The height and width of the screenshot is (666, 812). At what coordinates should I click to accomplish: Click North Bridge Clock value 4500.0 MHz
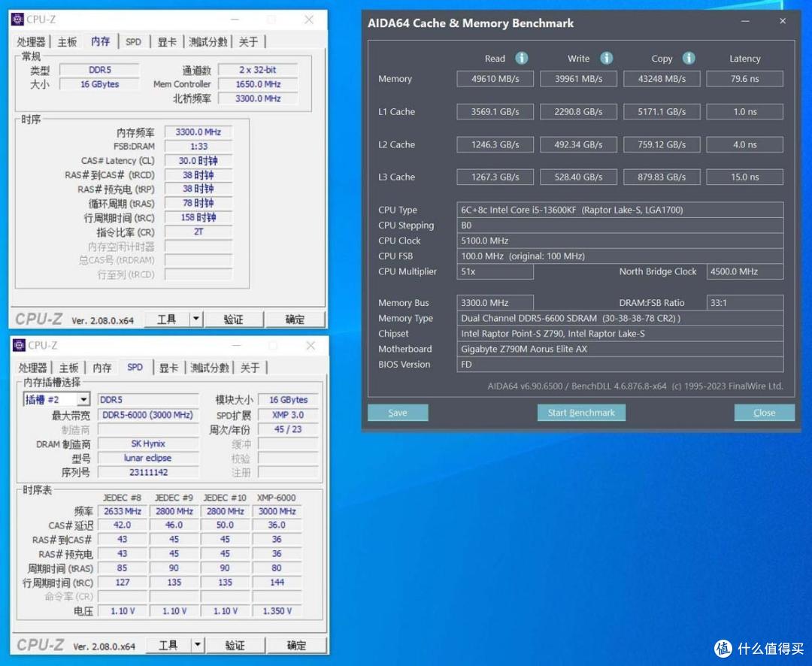point(744,271)
